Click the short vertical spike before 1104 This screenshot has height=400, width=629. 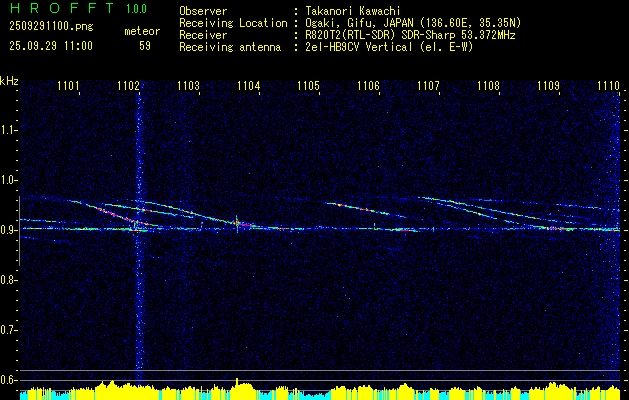[x=237, y=225]
